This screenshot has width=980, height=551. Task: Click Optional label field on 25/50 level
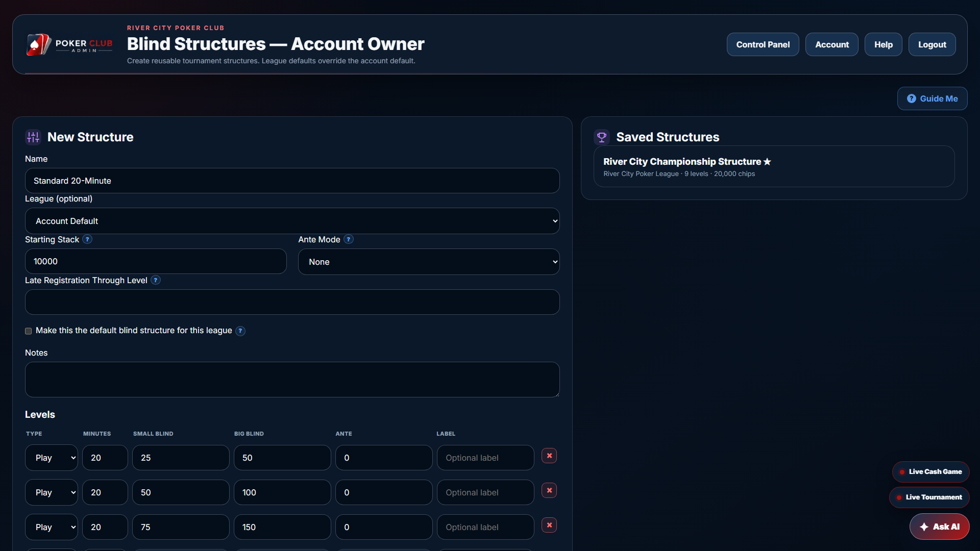485,458
